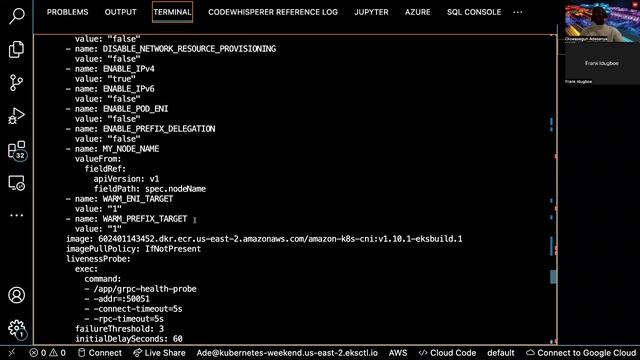Click text WARM_PREFIX_TARGET in terminal
The height and width of the screenshot is (360, 640).
(x=144, y=219)
